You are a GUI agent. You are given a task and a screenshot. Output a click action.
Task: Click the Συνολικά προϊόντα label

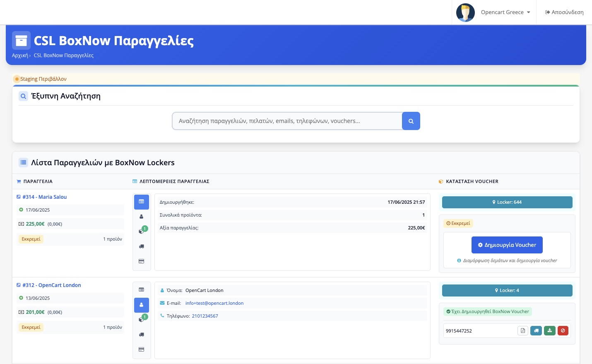[x=180, y=215]
